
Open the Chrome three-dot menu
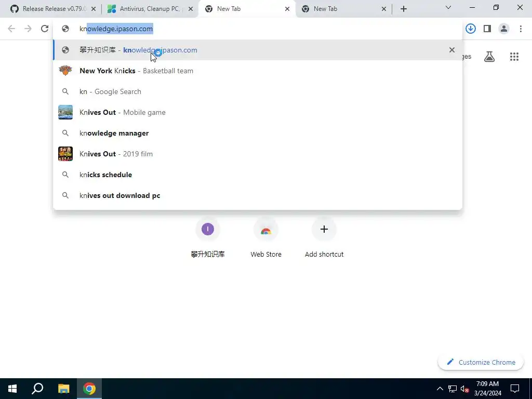click(x=521, y=29)
